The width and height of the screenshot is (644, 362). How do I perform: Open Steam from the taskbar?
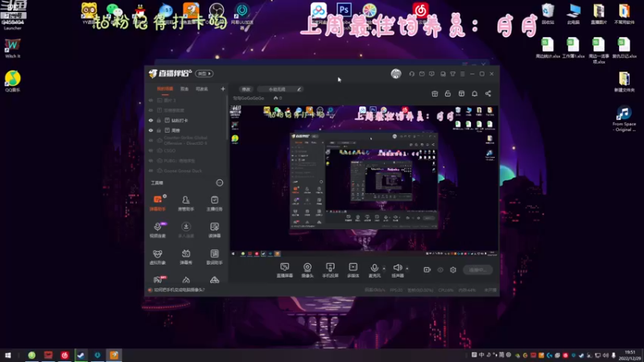coord(81,356)
